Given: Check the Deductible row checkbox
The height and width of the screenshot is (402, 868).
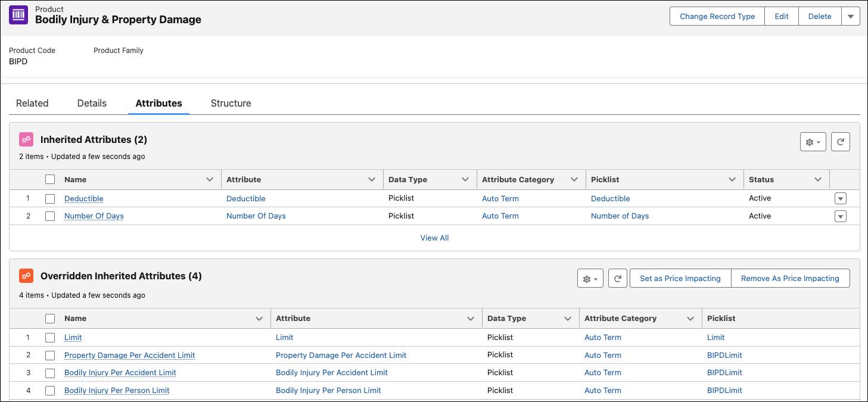Looking at the screenshot, I should tap(50, 198).
